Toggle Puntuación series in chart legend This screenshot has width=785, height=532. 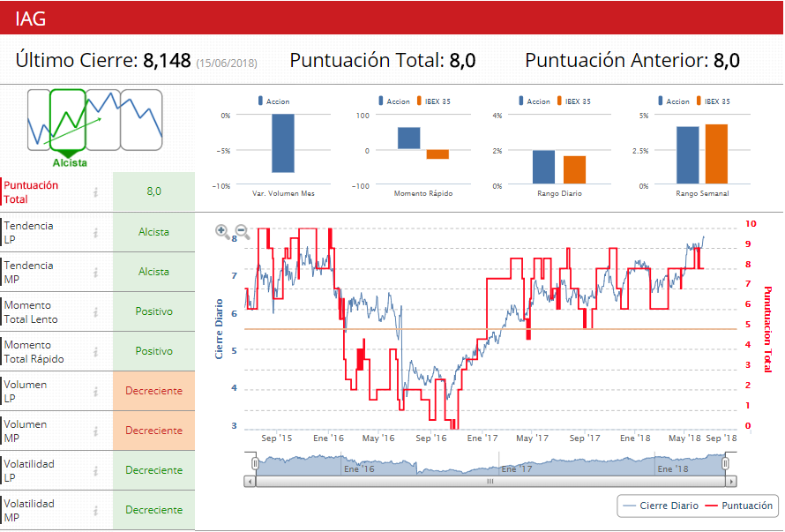click(x=739, y=506)
